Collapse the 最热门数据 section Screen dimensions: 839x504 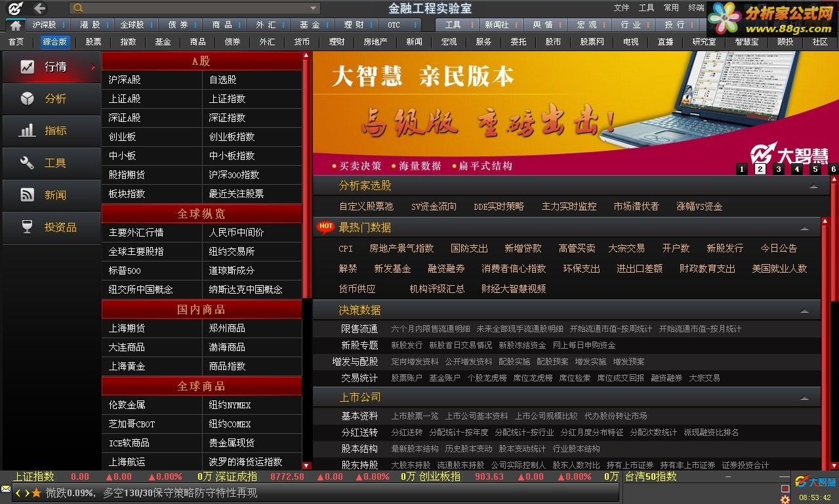point(804,228)
